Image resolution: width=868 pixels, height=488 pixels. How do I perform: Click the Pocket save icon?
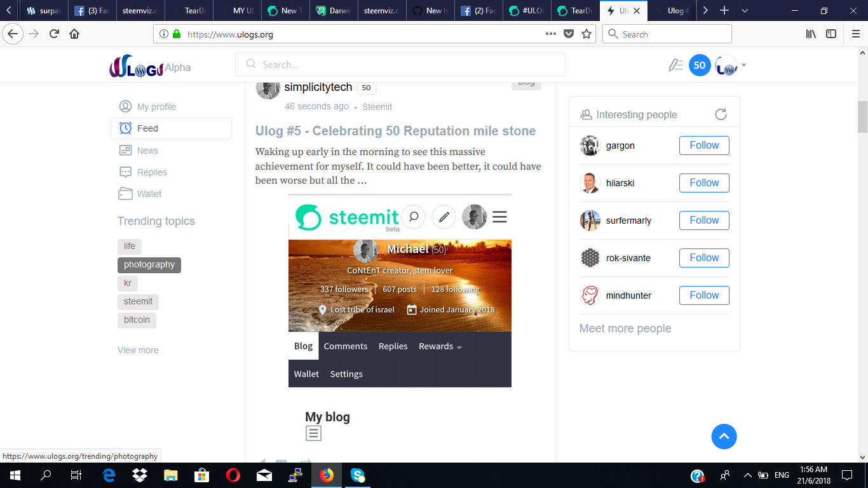pyautogui.click(x=569, y=34)
